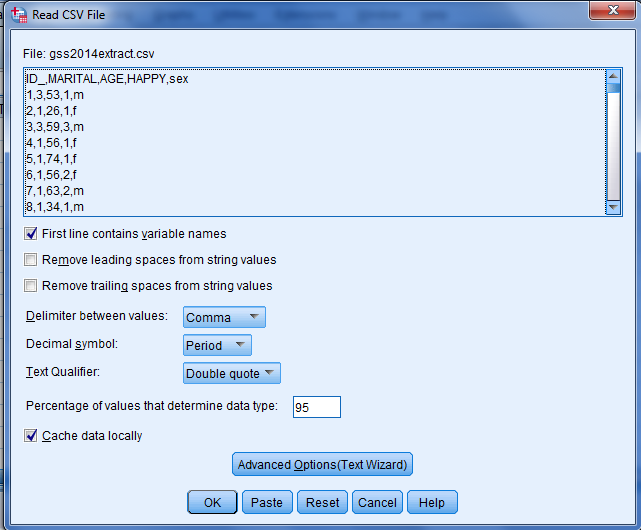
Task: Click preview row 3,3,59,3,m
Action: (55, 127)
